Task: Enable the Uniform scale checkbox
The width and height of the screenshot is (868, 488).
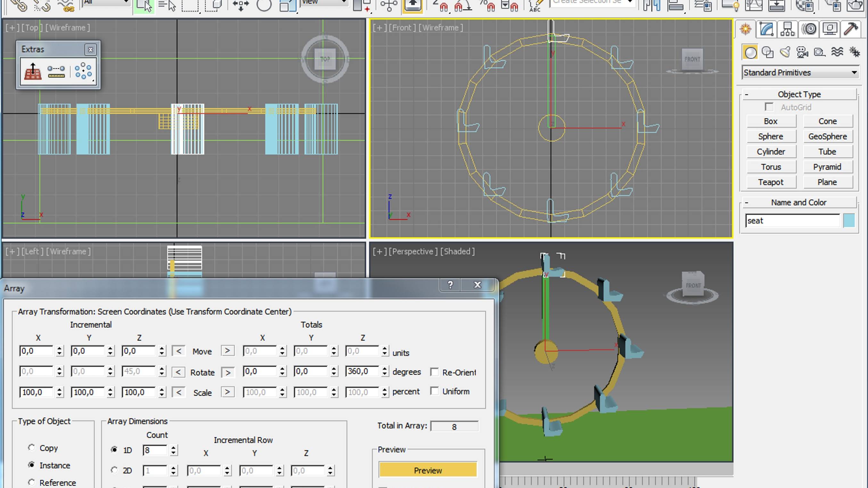Action: [x=435, y=391]
